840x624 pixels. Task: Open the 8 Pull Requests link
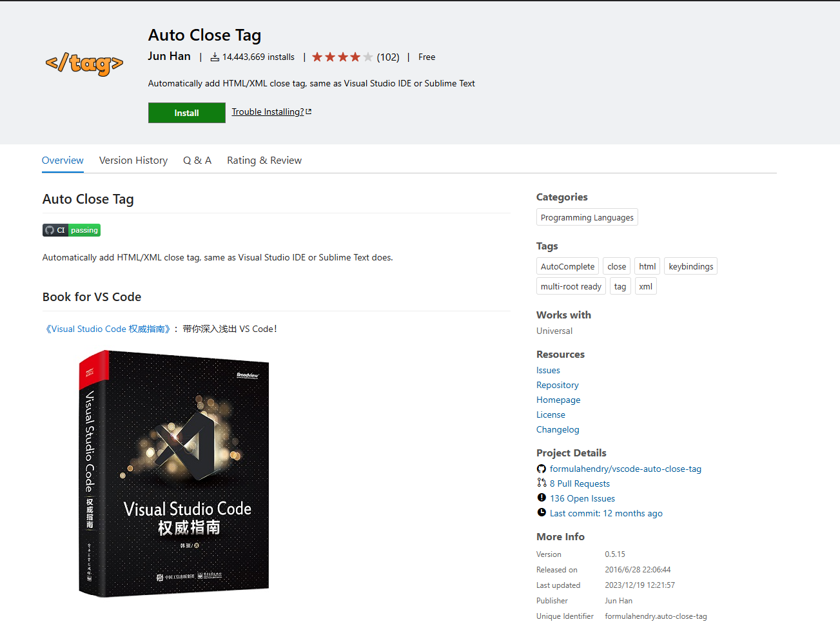[x=580, y=483]
